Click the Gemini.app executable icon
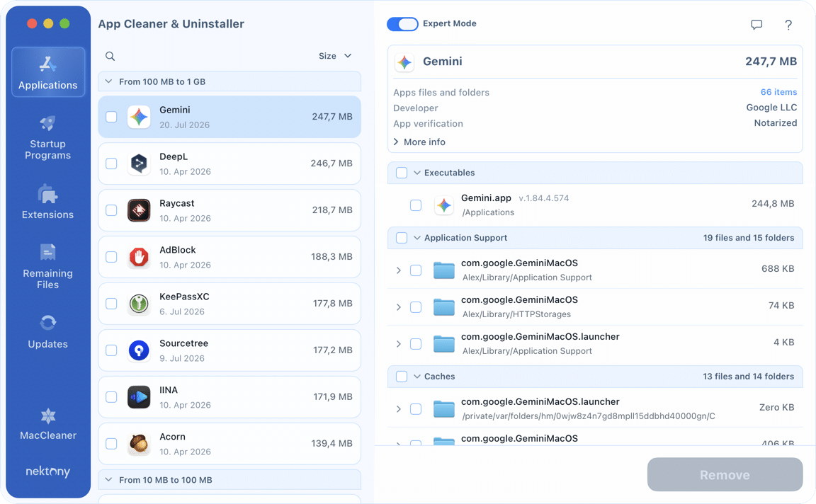This screenshot has height=504, width=816. (444, 205)
